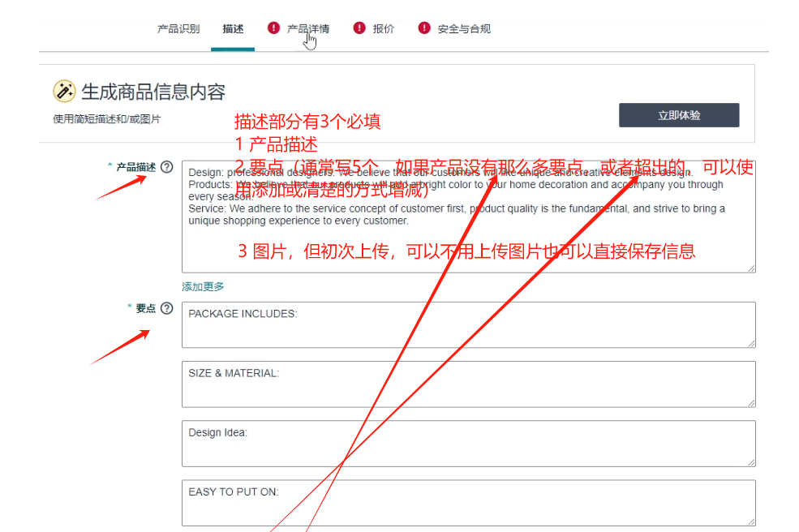Select the 描述 tab
This screenshot has width=799, height=532.
click(233, 27)
